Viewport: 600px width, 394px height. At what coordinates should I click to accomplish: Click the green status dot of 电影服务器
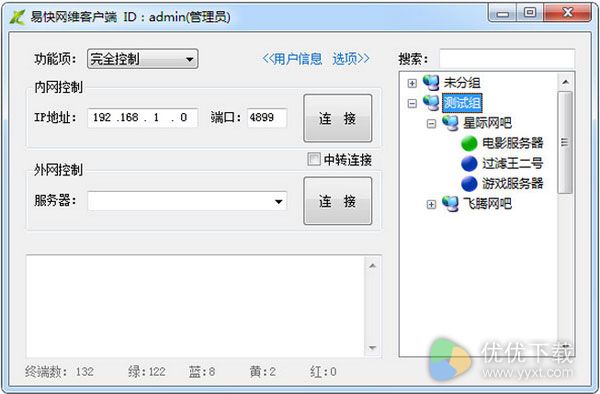pyautogui.click(x=469, y=143)
